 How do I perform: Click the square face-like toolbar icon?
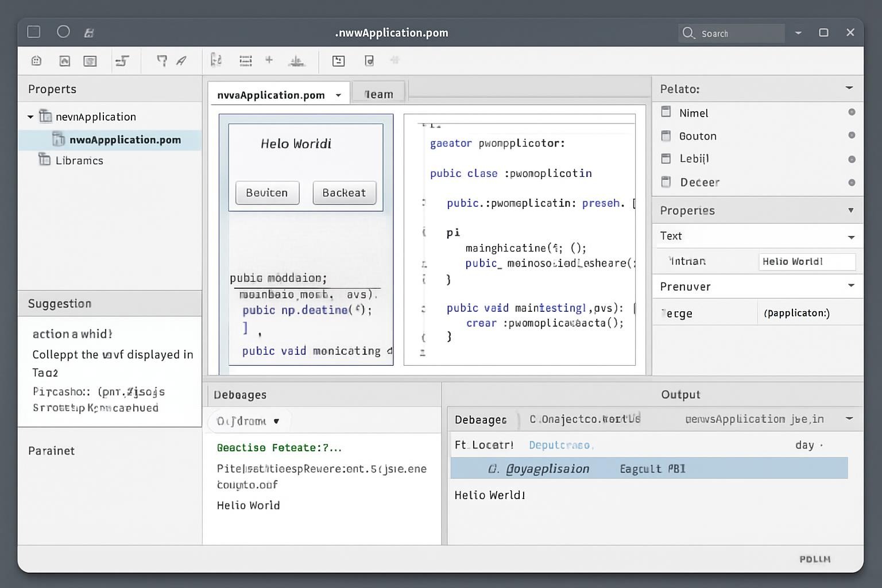tap(338, 61)
